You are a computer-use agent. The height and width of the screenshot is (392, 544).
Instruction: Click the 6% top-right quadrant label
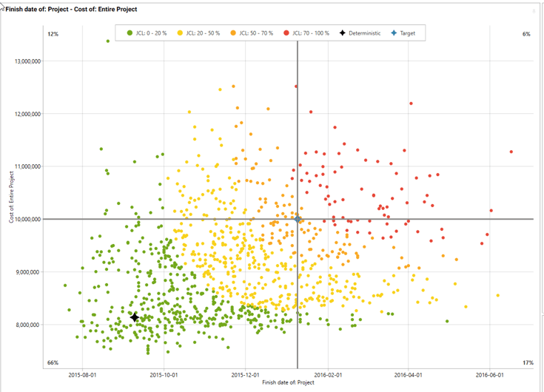coord(525,34)
